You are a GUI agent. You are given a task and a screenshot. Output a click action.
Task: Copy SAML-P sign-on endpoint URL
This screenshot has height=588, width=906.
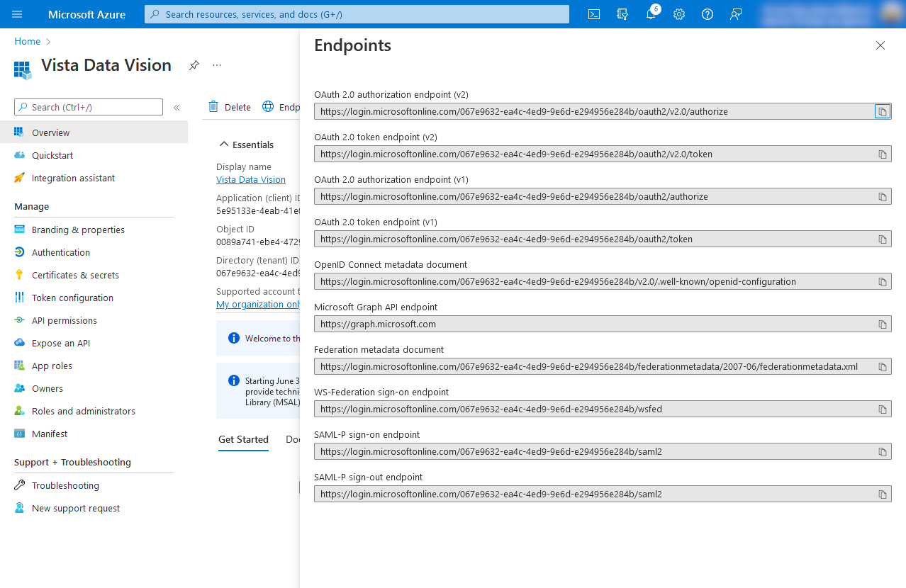tap(883, 451)
